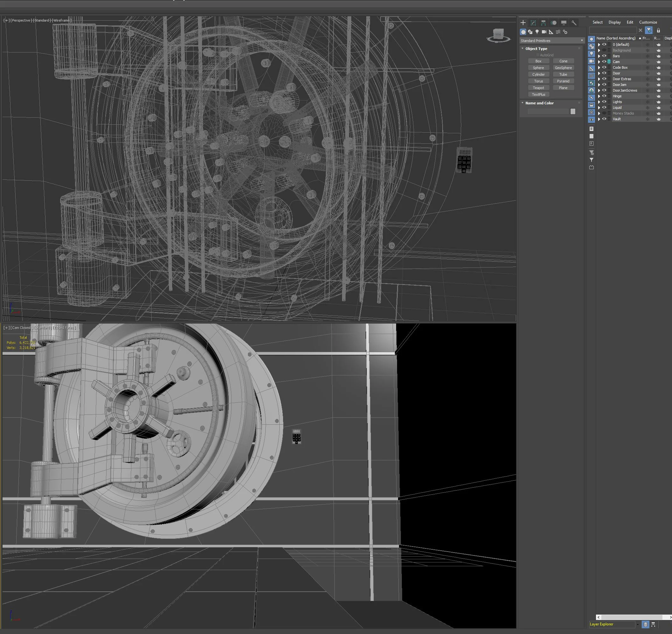
Task: Switch to the Modify panel
Action: (533, 23)
